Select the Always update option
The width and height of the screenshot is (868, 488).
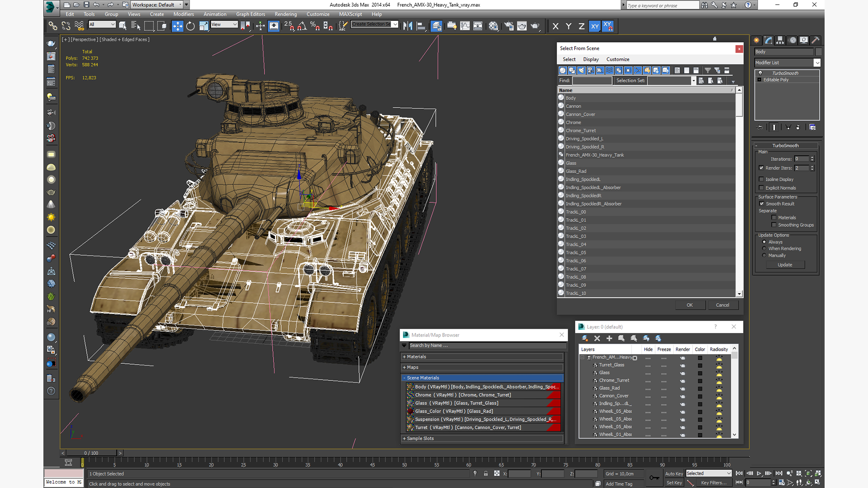(764, 242)
